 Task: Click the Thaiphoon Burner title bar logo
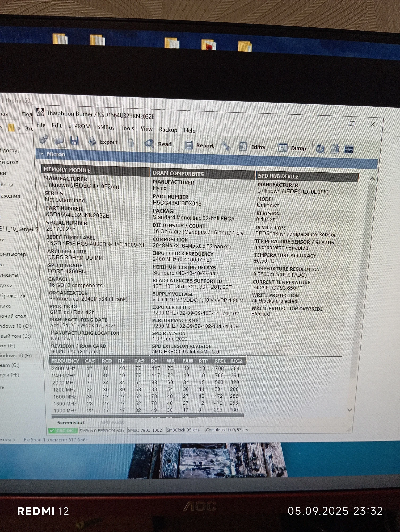(40, 113)
